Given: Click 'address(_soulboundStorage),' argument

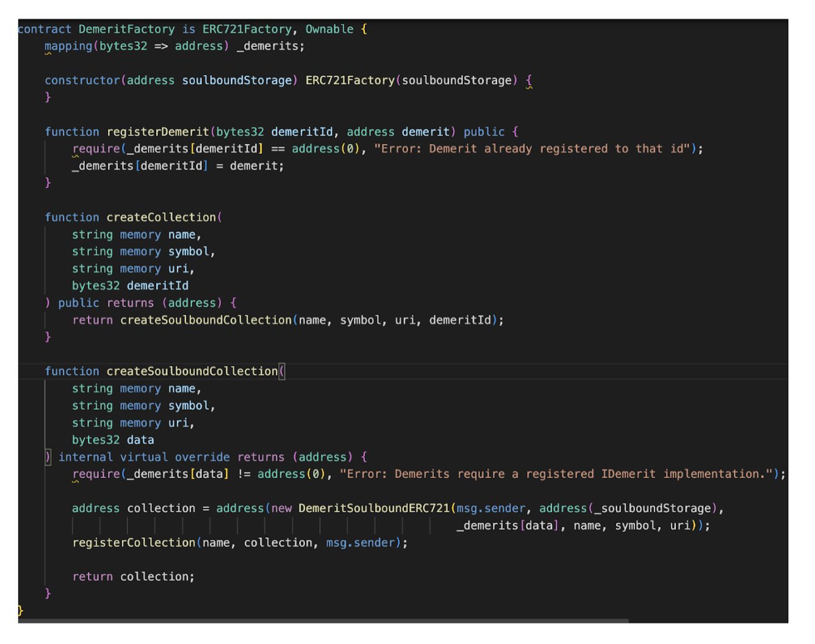Looking at the screenshot, I should click(x=631, y=508).
